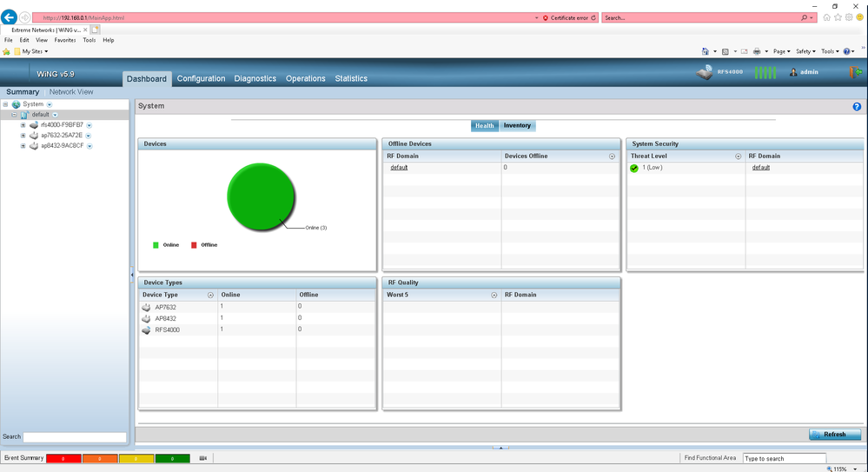Click the AP8432 device type row
Screen dimensions: 868x472
257,318
